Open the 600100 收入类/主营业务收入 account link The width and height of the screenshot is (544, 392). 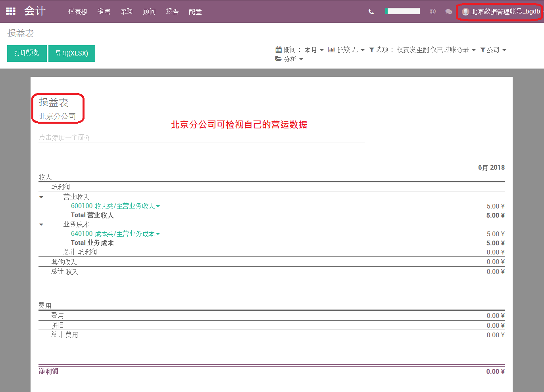pos(115,206)
